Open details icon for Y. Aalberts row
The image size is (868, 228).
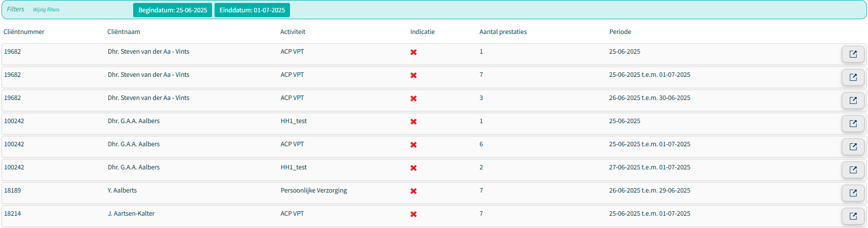coord(853,193)
